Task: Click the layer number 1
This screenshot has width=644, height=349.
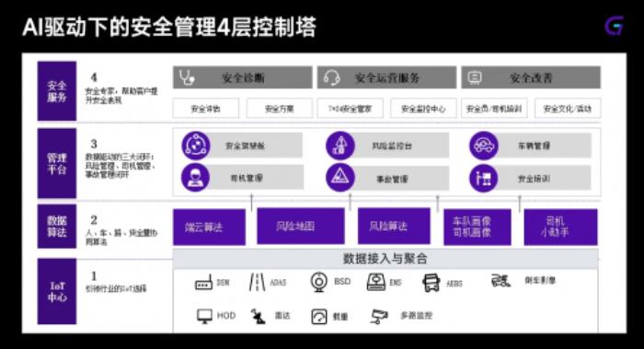Action: coord(94,276)
